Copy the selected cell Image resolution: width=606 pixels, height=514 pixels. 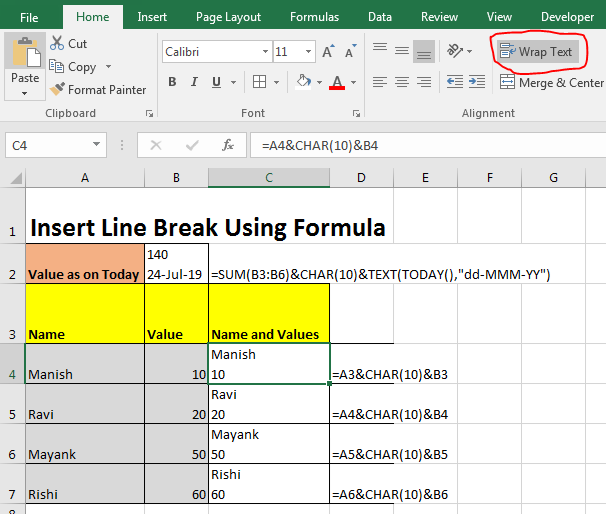[x=72, y=66]
